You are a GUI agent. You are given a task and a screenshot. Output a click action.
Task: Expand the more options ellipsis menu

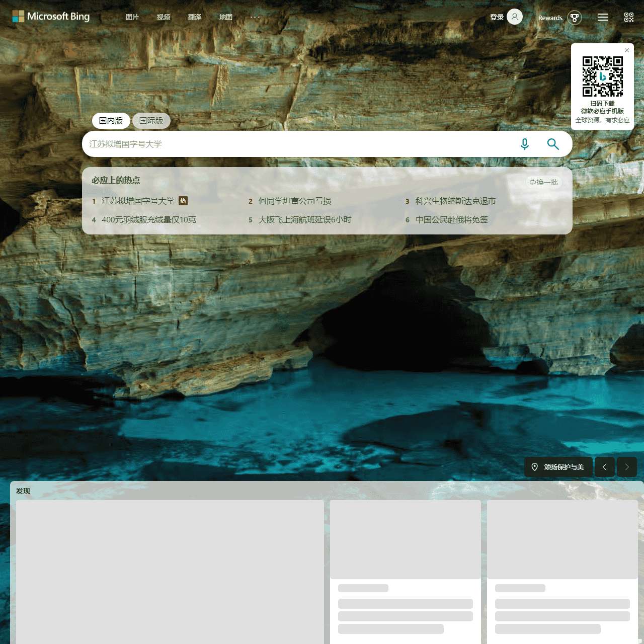point(255,17)
